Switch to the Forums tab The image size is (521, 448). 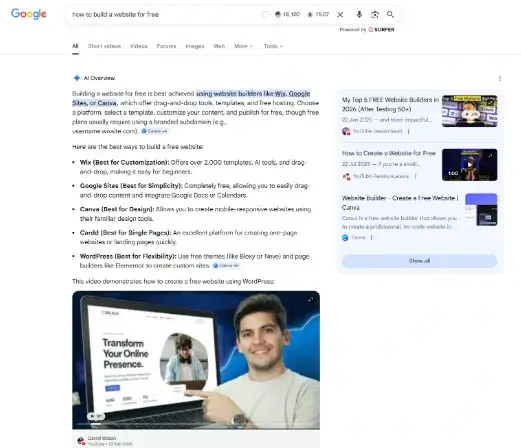(x=166, y=46)
